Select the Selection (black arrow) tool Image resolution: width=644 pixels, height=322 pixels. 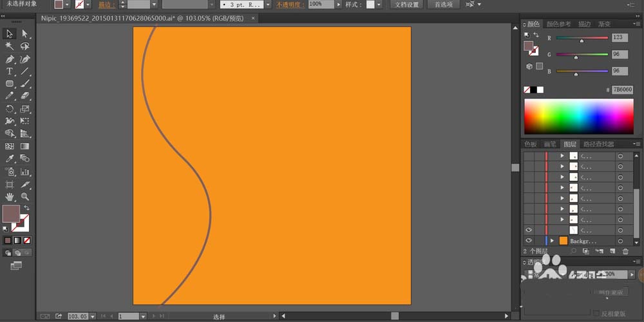[10, 33]
